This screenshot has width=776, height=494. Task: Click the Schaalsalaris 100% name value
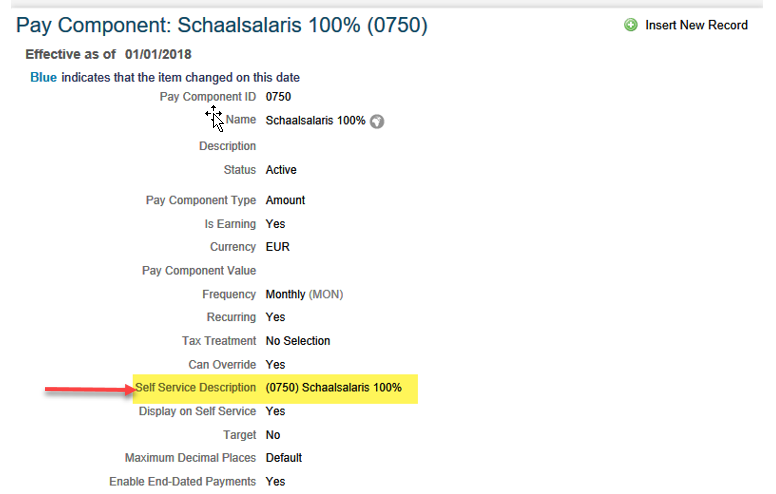pyautogui.click(x=315, y=121)
